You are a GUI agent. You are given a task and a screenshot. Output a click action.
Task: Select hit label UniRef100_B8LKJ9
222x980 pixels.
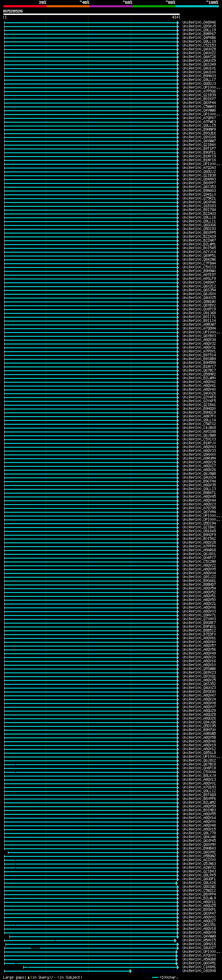[199, 776]
